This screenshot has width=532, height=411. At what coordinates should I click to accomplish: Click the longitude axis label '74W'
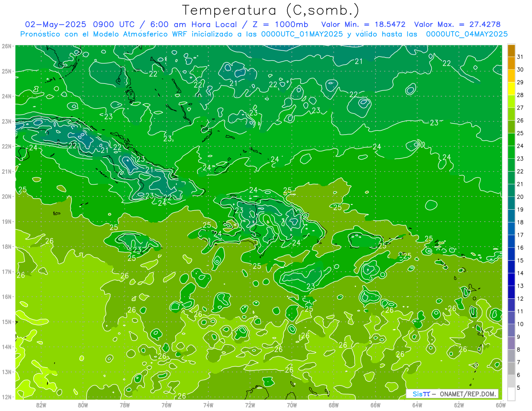208,405
